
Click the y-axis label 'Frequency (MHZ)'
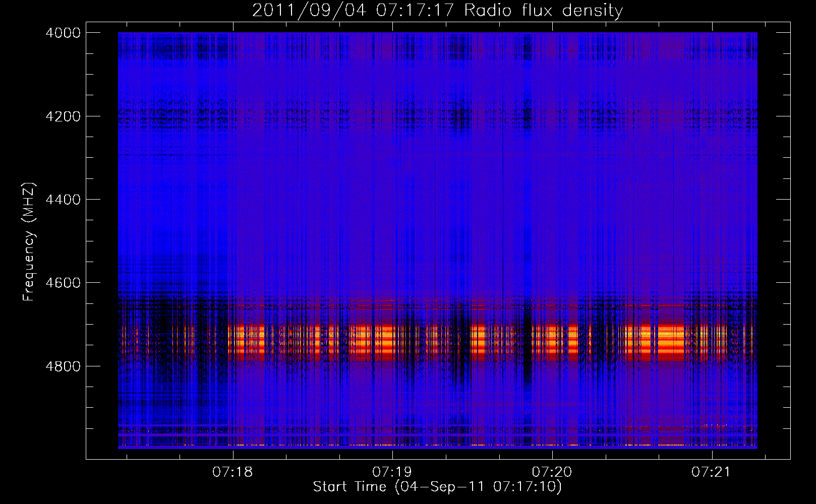click(x=29, y=242)
